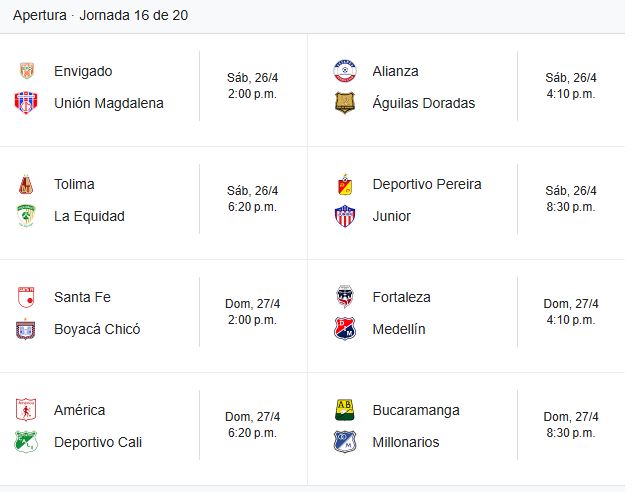Click the América red crest
Viewport: 644px width, 492px height.
[26, 410]
